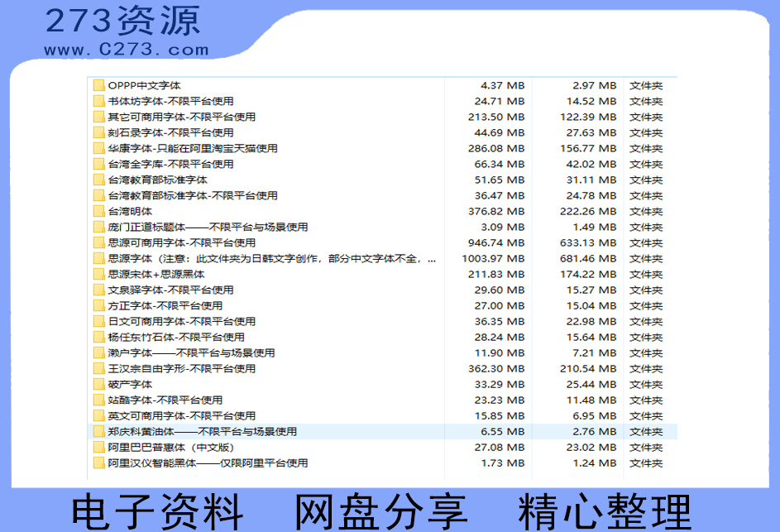Click the folder icon beside 文泉驿字体-不限平台使用
Image resolution: width=780 pixels, height=532 pixels.
pyautogui.click(x=99, y=290)
